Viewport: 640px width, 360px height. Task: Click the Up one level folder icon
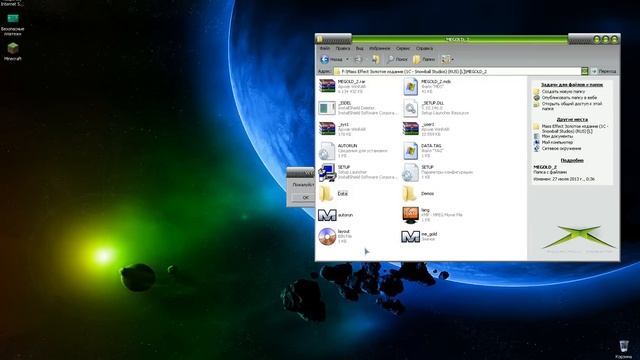click(376, 60)
